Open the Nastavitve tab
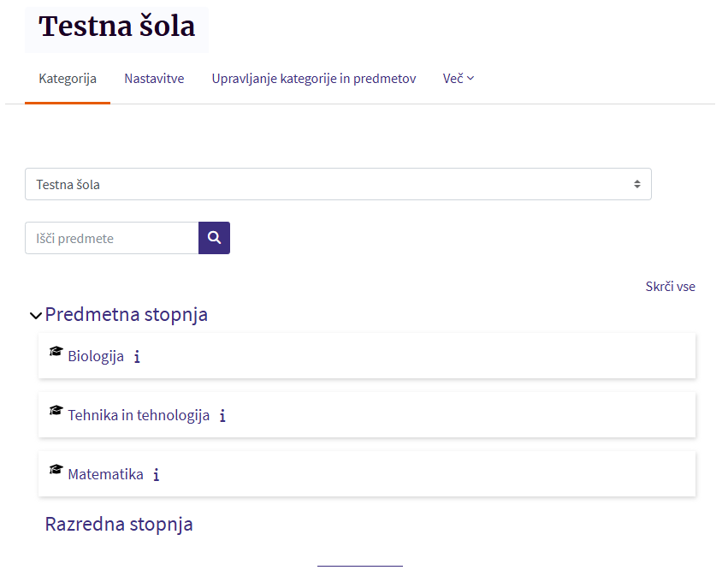This screenshot has width=728, height=588. click(x=154, y=79)
